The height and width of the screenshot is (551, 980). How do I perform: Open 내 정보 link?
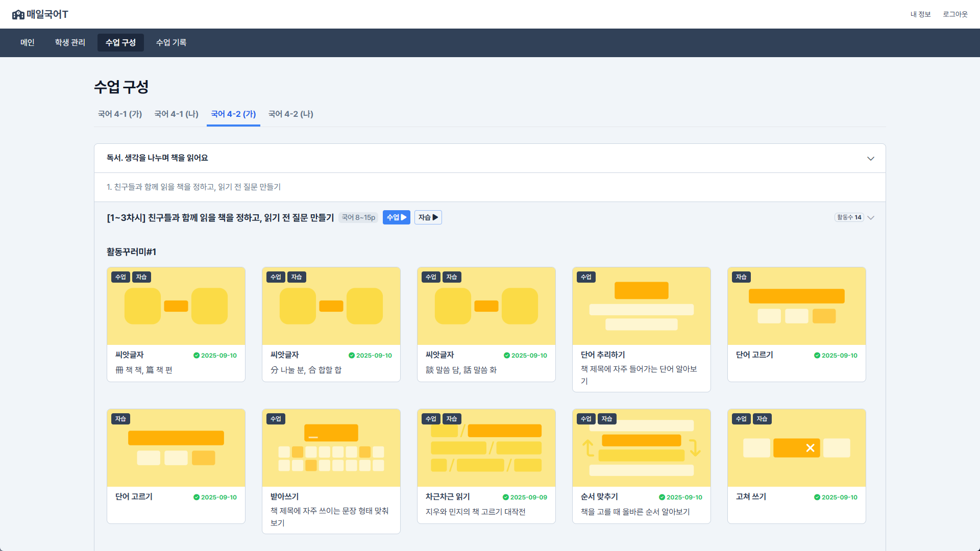click(x=920, y=14)
